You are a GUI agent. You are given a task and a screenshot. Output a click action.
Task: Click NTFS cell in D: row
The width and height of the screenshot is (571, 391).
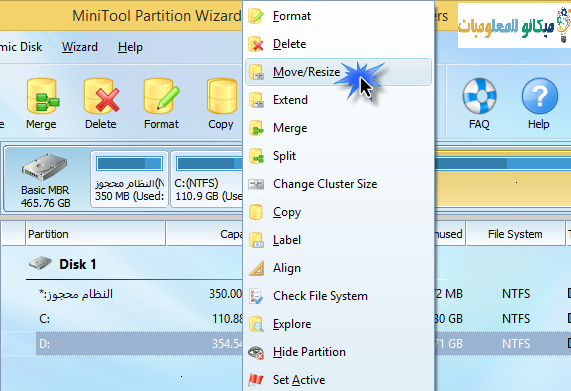[516, 344]
